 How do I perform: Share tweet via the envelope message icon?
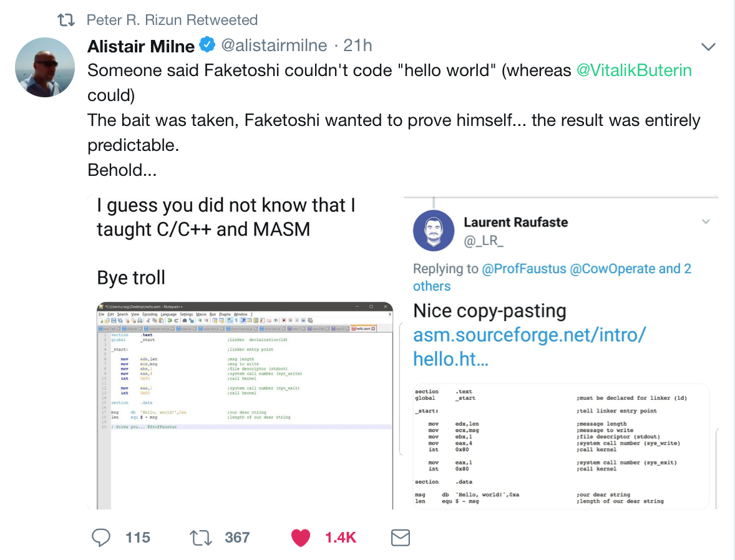pos(401,538)
